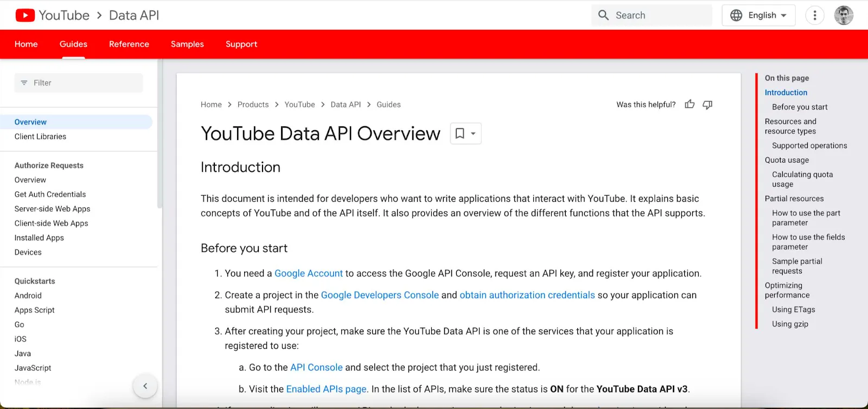The image size is (868, 409).
Task: Open the Go quickstart
Action: coord(20,324)
